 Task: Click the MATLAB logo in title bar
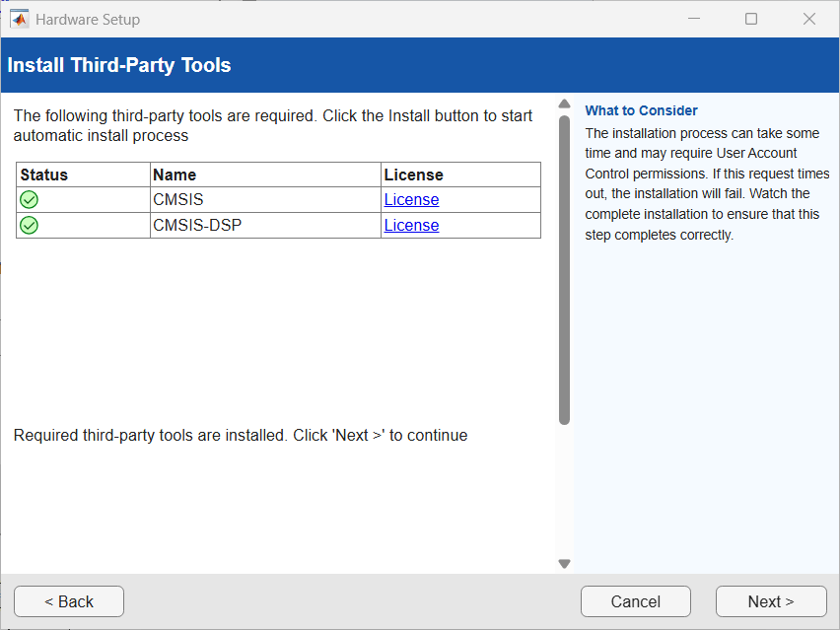(20, 20)
